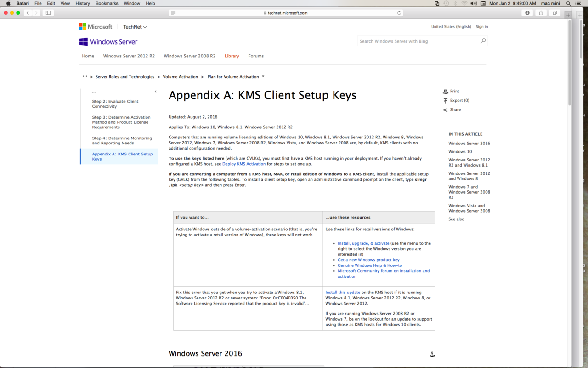Expand the TechNet dropdown
This screenshot has height=368, width=588.
click(135, 27)
